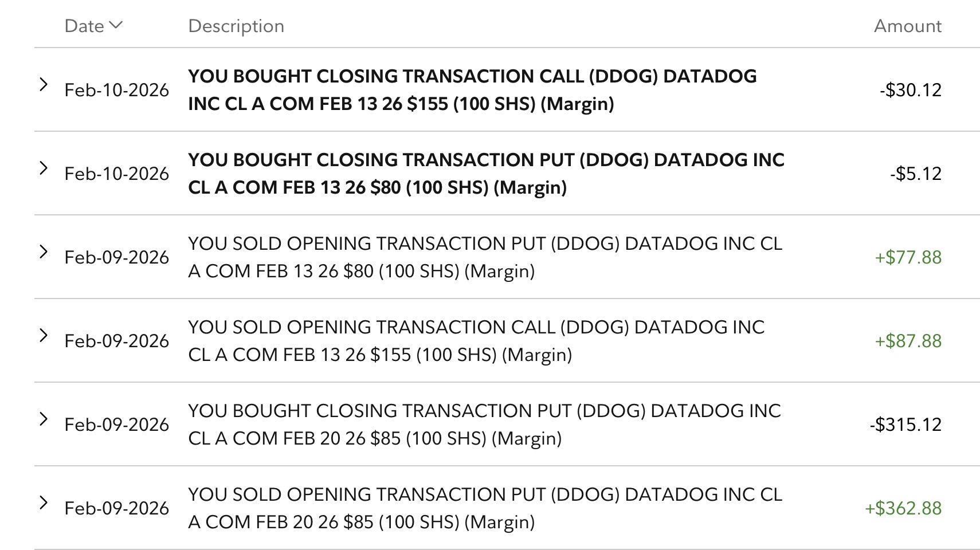Expand the +$77.88 sold put row

[44, 252]
